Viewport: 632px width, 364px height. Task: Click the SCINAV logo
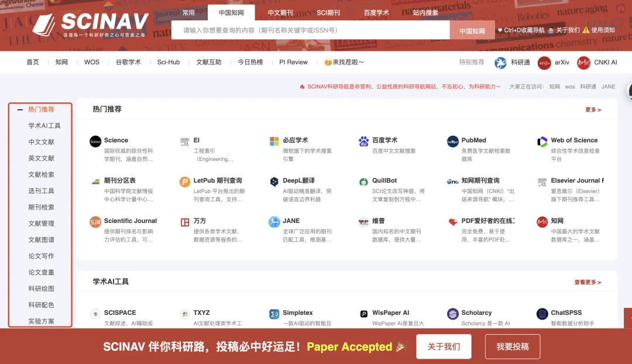tap(91, 25)
